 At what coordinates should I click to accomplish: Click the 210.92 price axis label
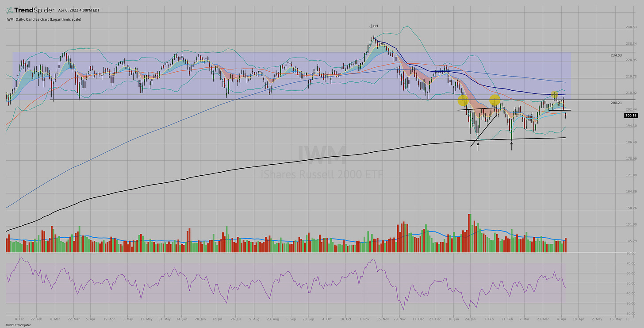click(x=631, y=93)
